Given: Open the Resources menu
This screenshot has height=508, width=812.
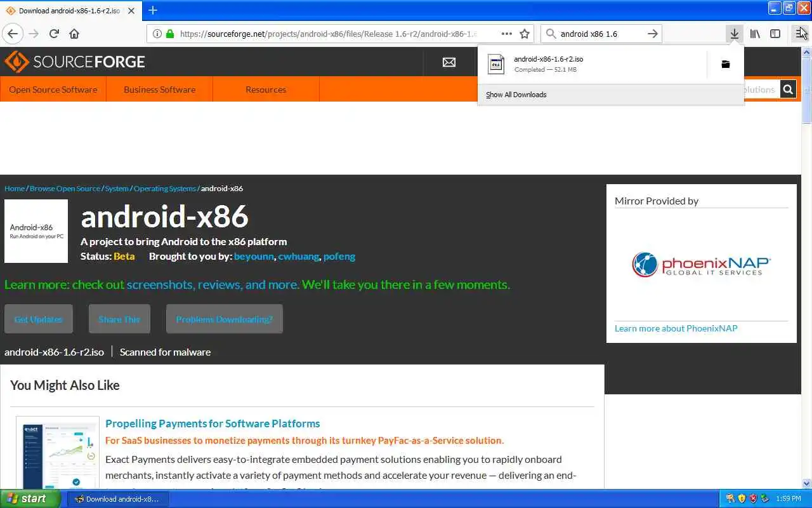Looking at the screenshot, I should 266,90.
